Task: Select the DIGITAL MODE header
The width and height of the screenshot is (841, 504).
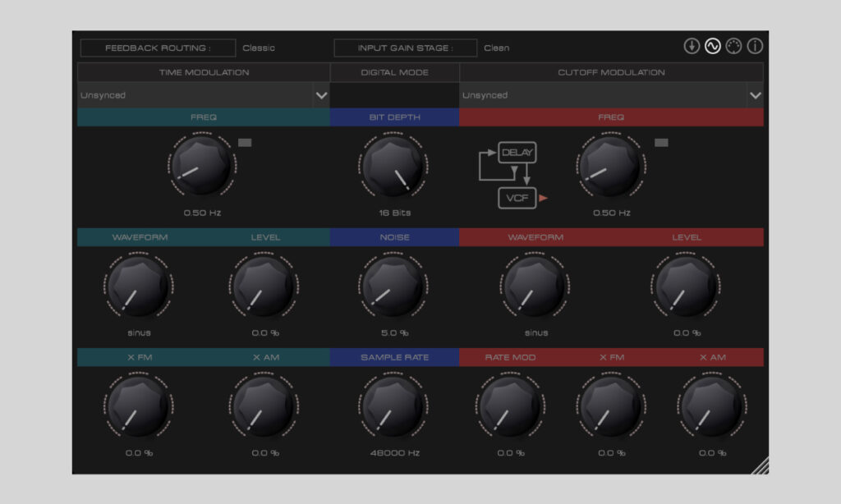Action: click(x=395, y=72)
